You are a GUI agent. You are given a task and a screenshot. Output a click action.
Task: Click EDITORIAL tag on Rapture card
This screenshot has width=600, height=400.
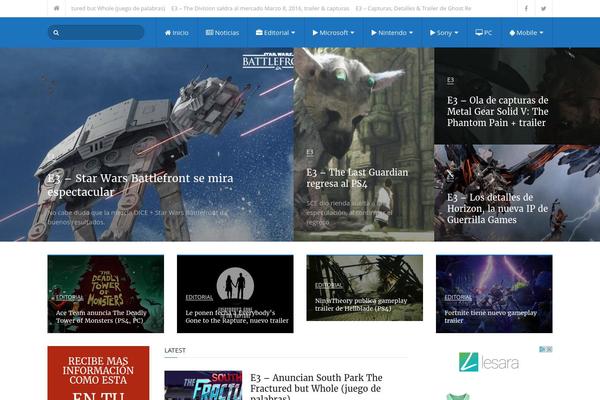pos(199,297)
